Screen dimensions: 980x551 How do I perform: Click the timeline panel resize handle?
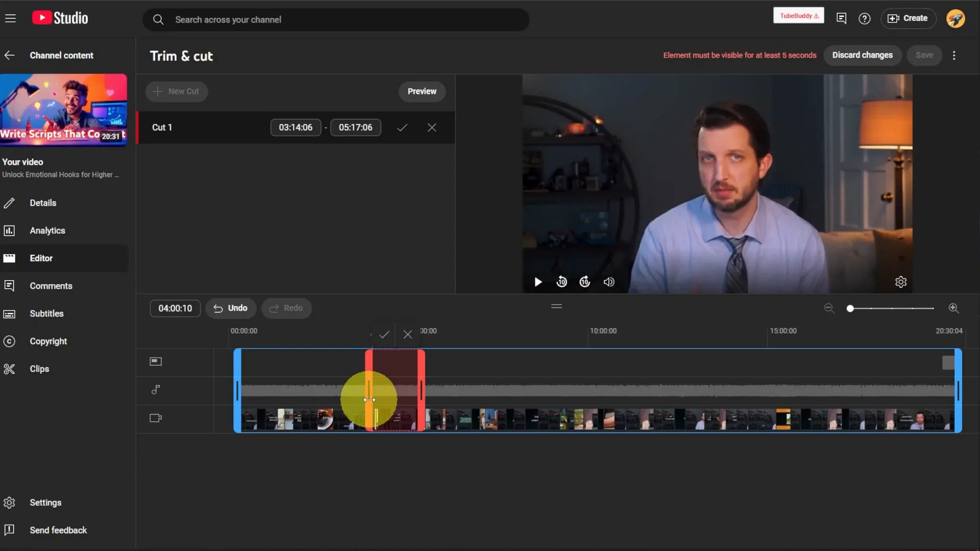[x=556, y=306]
